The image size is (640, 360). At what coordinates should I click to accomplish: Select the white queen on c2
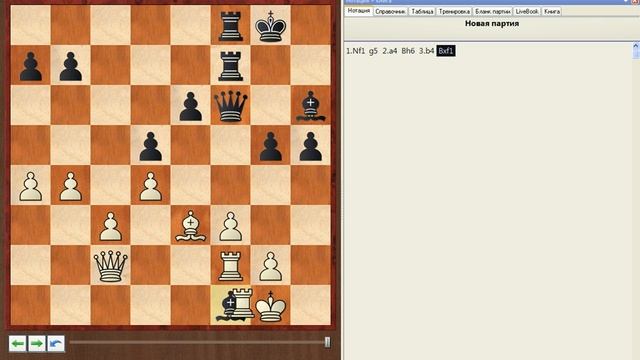(111, 266)
